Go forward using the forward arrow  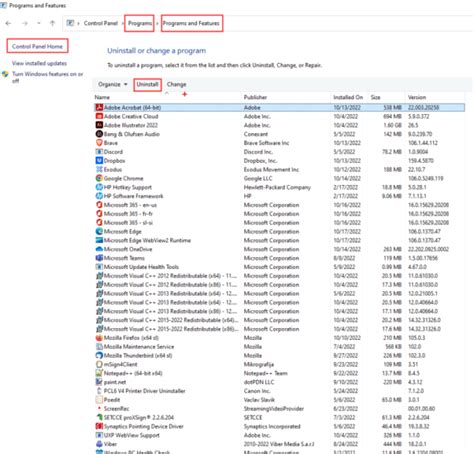(25, 23)
